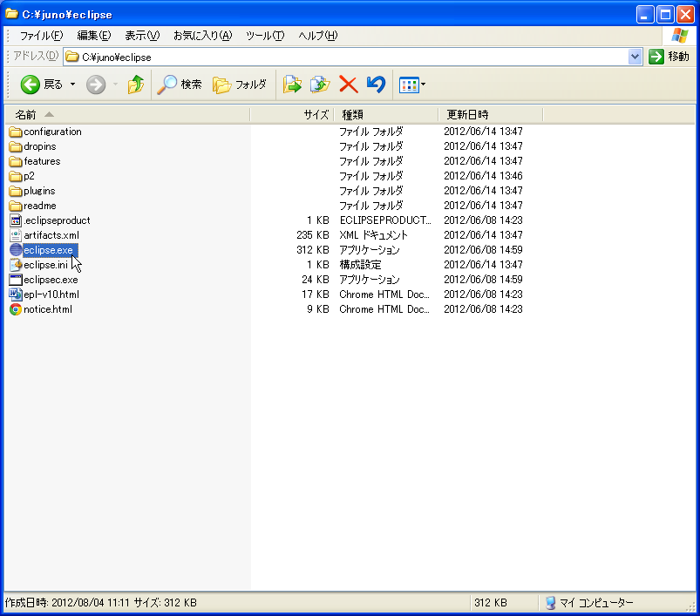Select the plugins folder icon
The height and width of the screenshot is (616, 700).
click(x=16, y=191)
